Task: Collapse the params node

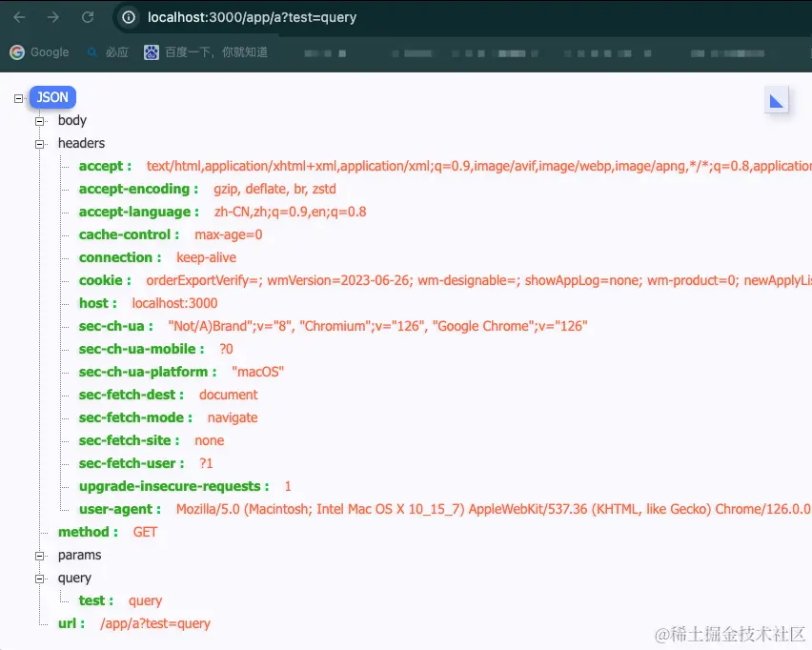Action: tap(39, 556)
